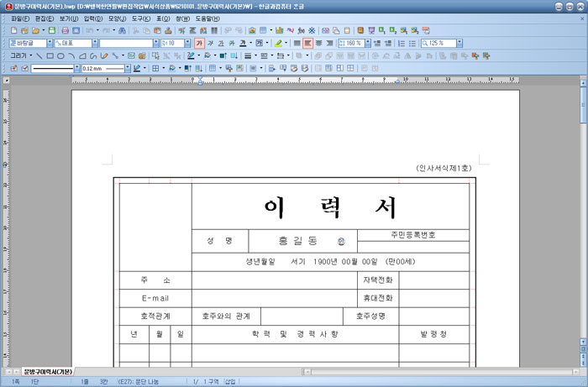Toggle left paragraph alignment
This screenshot has width=588, height=387.
308,43
